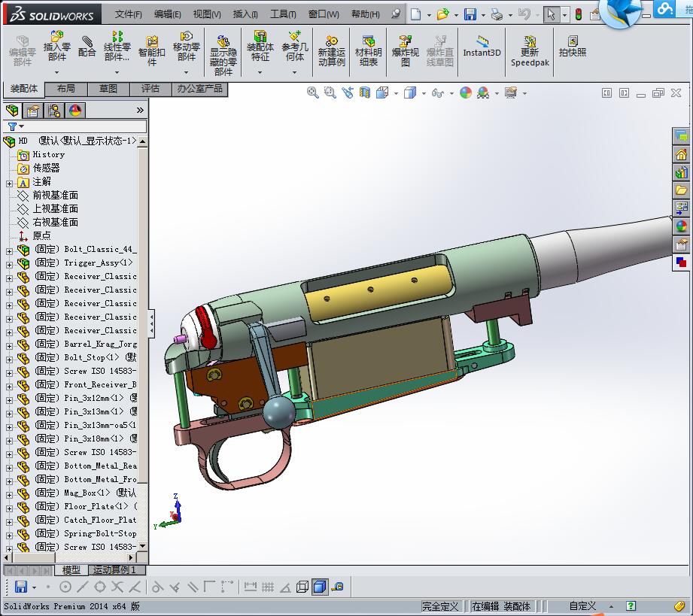Click the edit appearance color sphere icon
This screenshot has height=616, width=693.
(466, 93)
